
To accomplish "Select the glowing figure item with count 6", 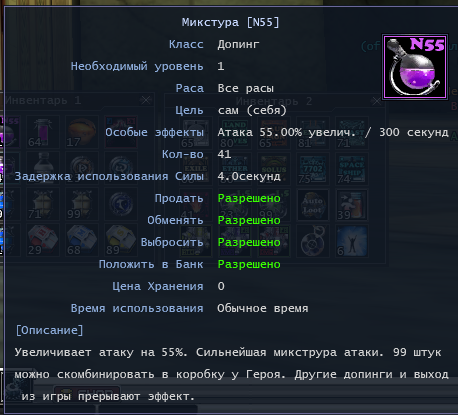I will (351, 241).
